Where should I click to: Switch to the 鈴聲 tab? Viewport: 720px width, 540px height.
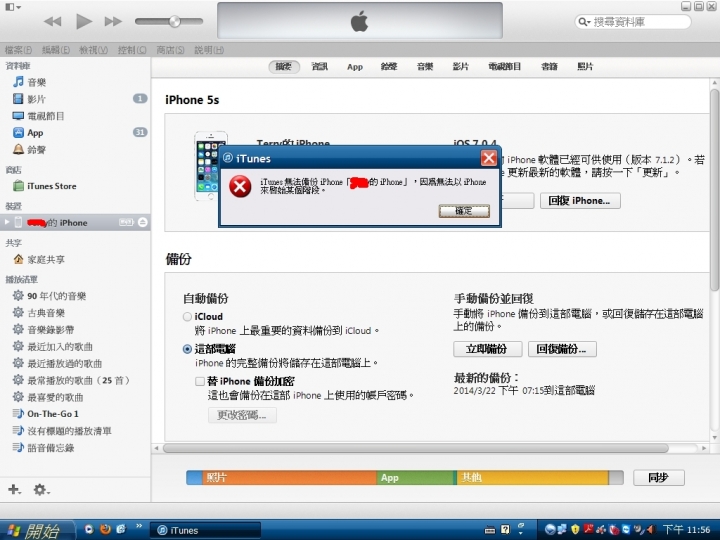[389, 67]
